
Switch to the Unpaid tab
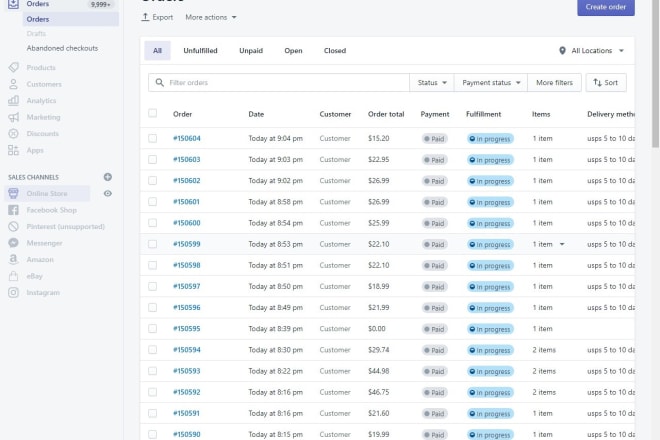point(251,51)
